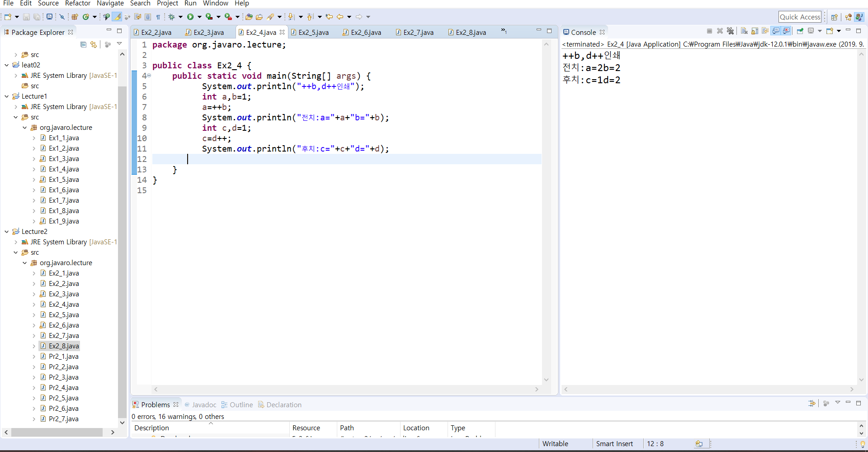
Task: Run the program with green Run icon
Action: (190, 17)
